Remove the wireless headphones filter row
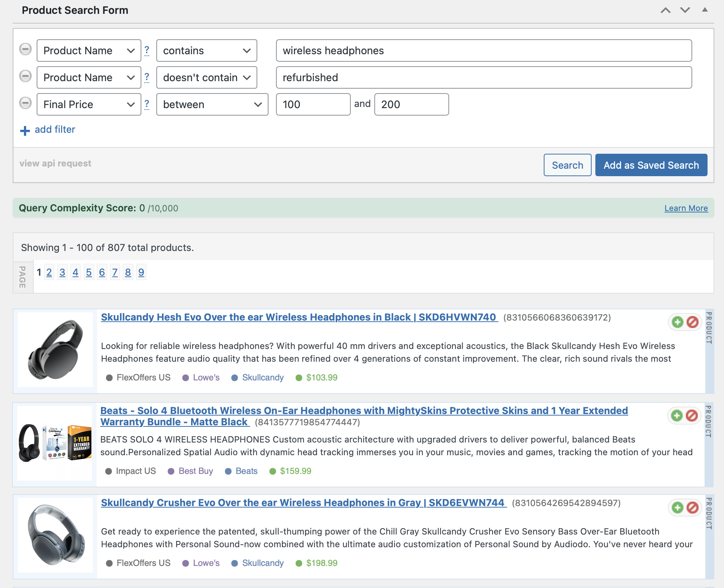 pos(25,49)
